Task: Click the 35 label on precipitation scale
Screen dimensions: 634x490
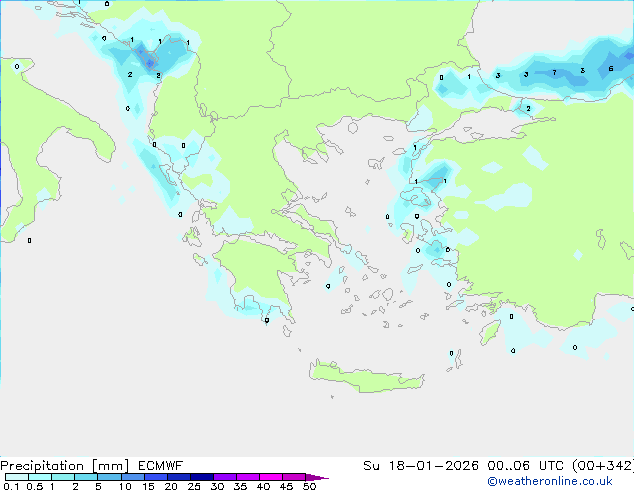Action: click(240, 486)
